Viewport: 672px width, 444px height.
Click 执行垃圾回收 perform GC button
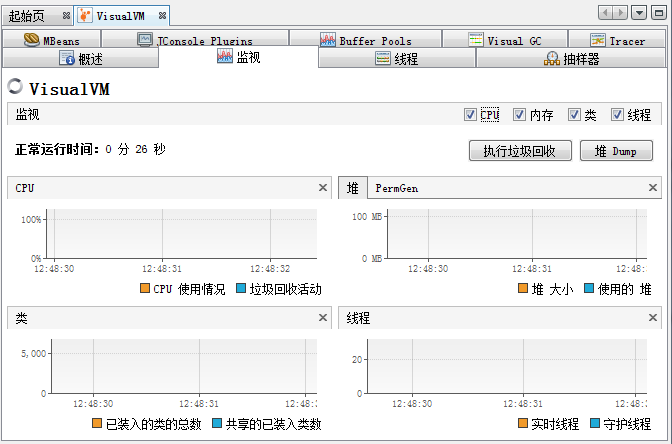(520, 151)
